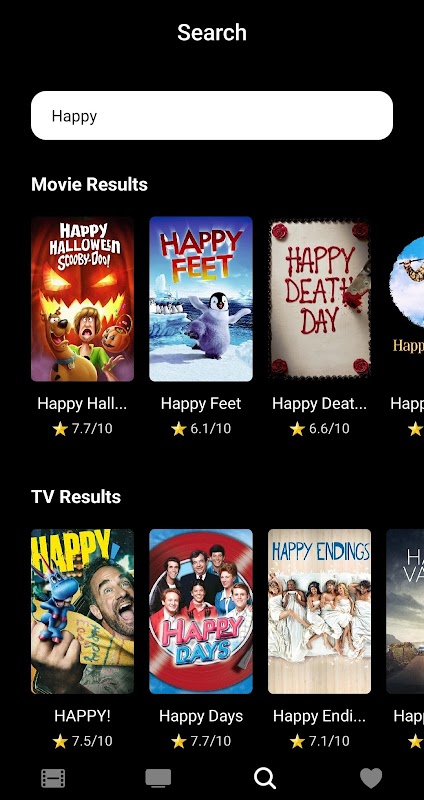Image resolution: width=424 pixels, height=800 pixels.
Task: Tap the "HAPPY!" show title text
Action: coord(82,716)
